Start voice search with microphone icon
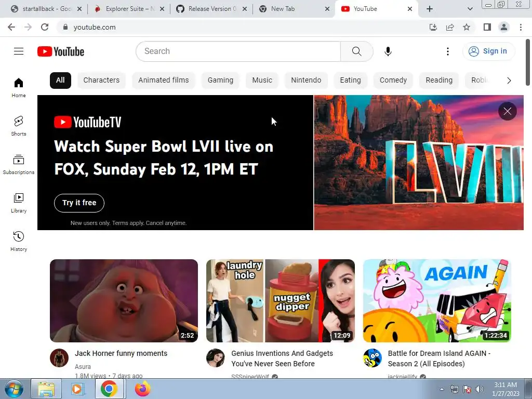 pos(388,51)
